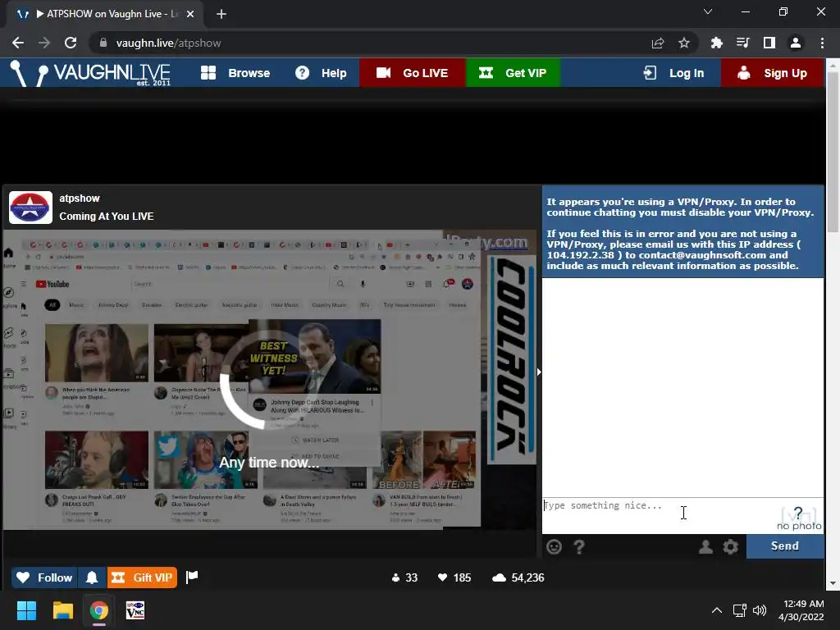Go back in browser

click(18, 43)
